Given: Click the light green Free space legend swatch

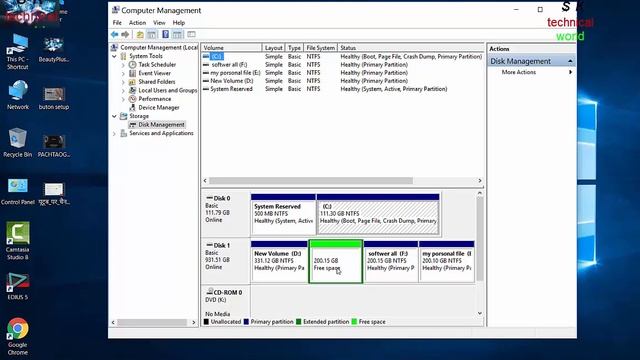Looking at the screenshot, I should click(354, 322).
